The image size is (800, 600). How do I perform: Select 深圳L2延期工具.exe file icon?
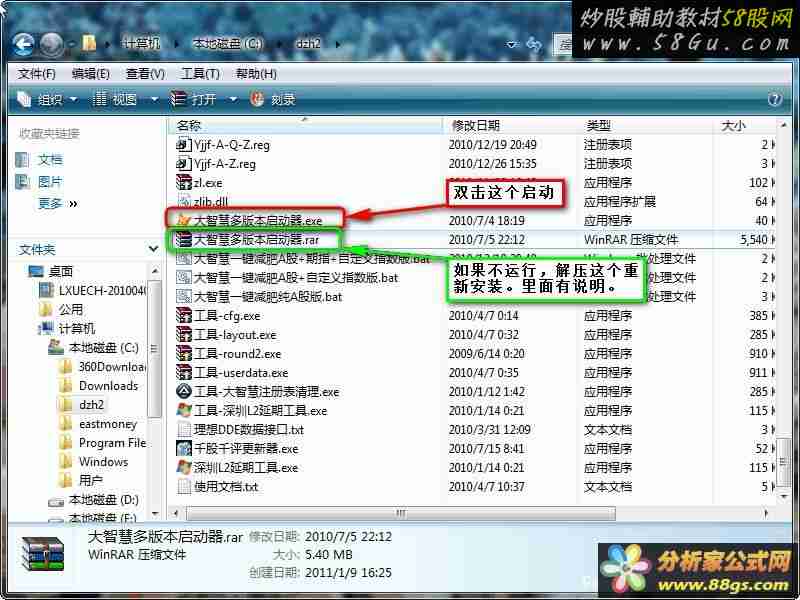coord(183,467)
